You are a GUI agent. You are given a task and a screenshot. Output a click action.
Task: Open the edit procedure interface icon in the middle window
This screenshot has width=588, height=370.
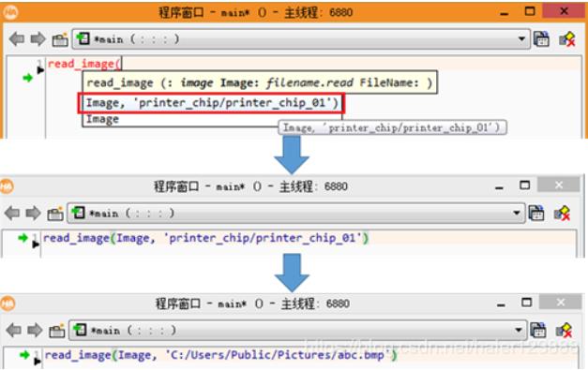click(x=536, y=213)
